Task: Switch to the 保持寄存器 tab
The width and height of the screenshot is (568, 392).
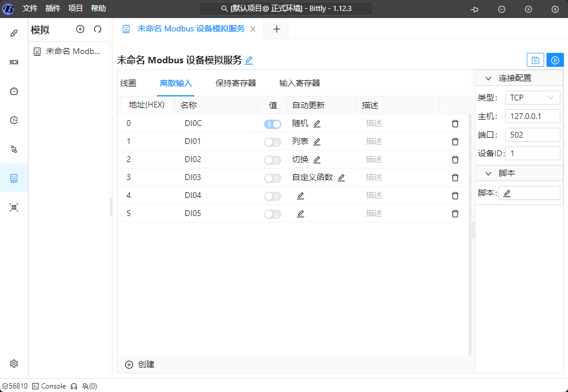Action: point(235,83)
